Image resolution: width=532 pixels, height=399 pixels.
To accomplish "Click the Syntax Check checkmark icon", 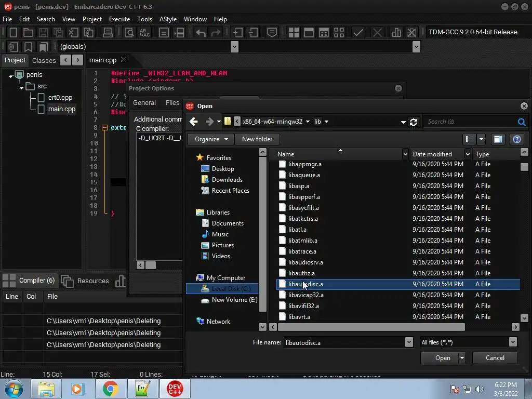I will [358, 33].
